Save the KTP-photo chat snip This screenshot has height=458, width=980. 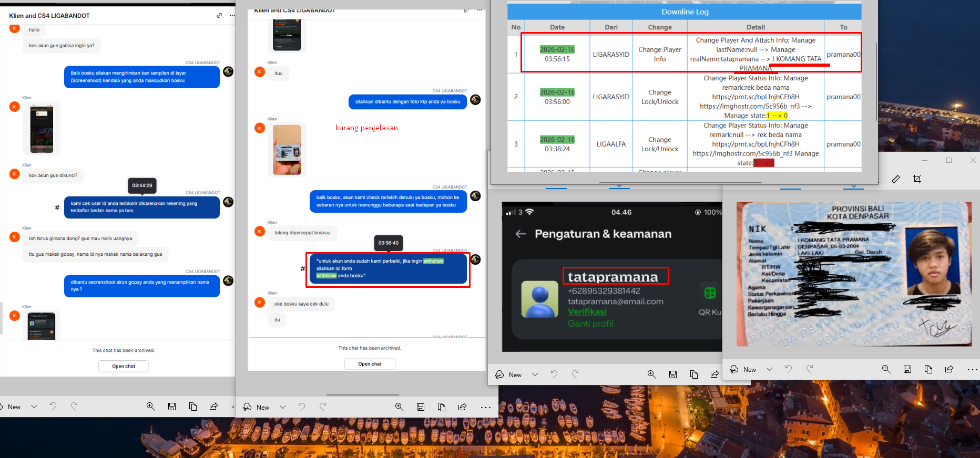(x=421, y=407)
